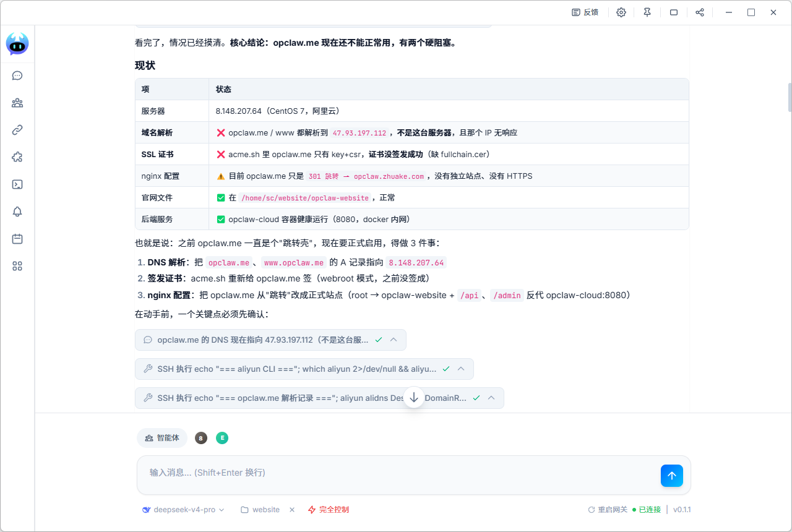Open the agents group icon in sidebar

(x=17, y=103)
